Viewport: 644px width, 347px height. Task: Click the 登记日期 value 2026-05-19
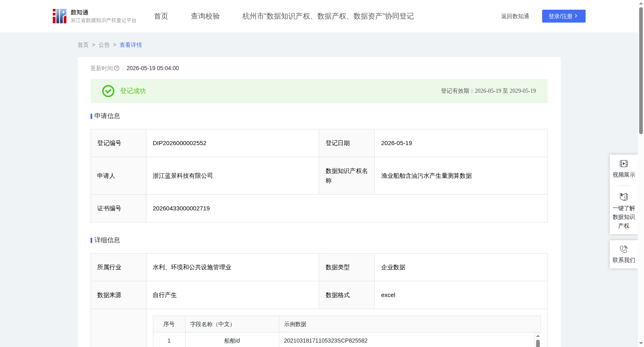point(396,143)
